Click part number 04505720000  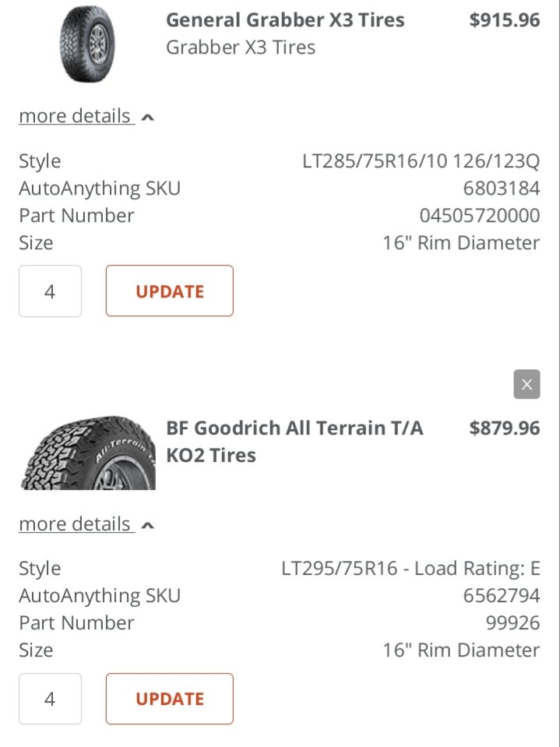coord(480,215)
